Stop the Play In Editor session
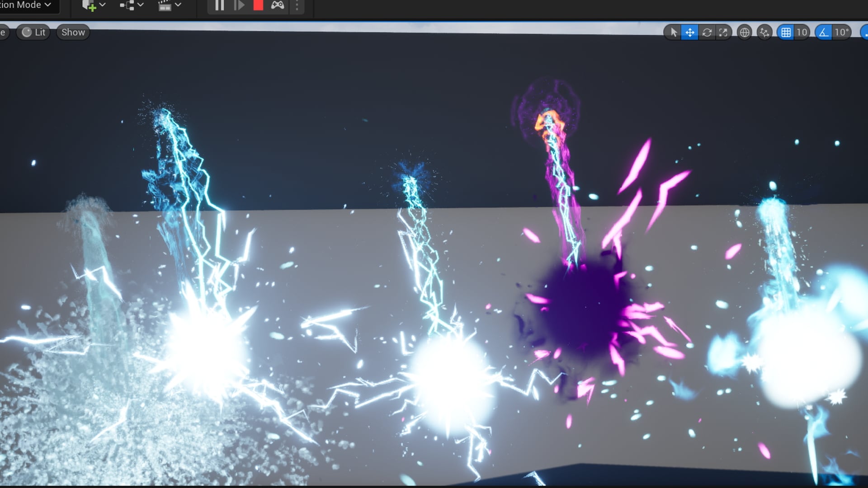The width and height of the screenshot is (868, 488). pos(258,5)
